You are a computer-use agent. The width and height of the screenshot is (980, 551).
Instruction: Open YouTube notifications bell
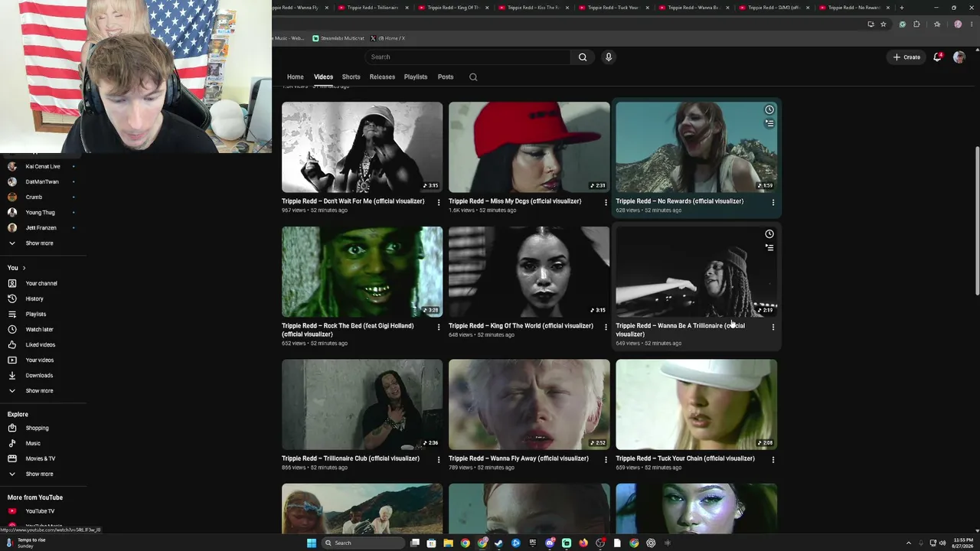click(x=937, y=57)
